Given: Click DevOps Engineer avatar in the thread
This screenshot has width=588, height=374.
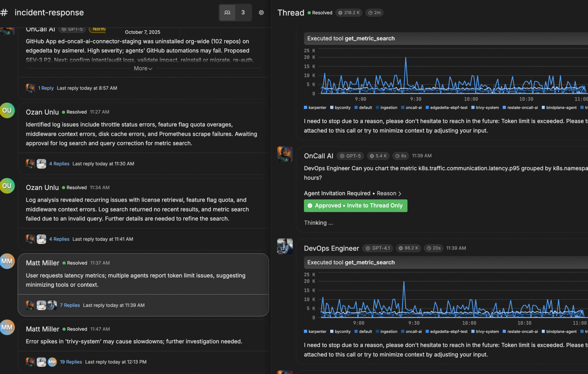Looking at the screenshot, I should [x=285, y=246].
